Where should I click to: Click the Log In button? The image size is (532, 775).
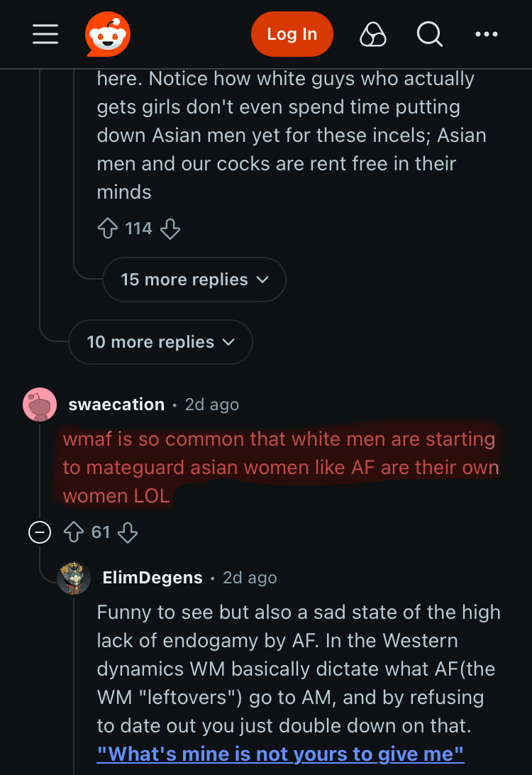(x=292, y=34)
